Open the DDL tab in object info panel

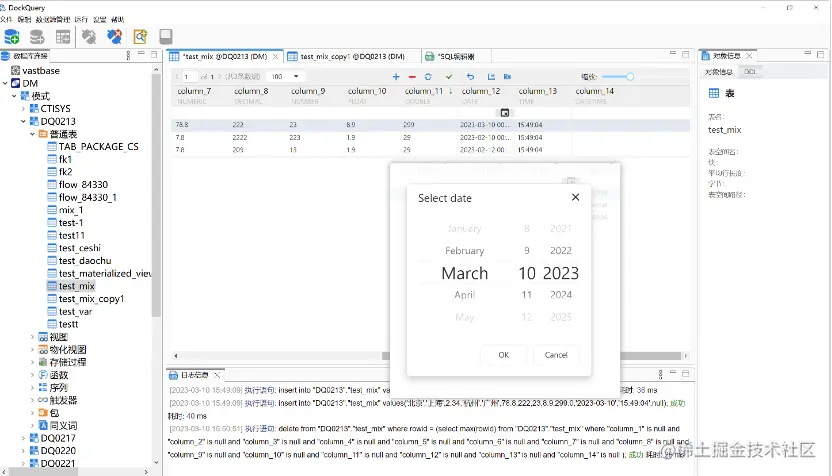750,72
